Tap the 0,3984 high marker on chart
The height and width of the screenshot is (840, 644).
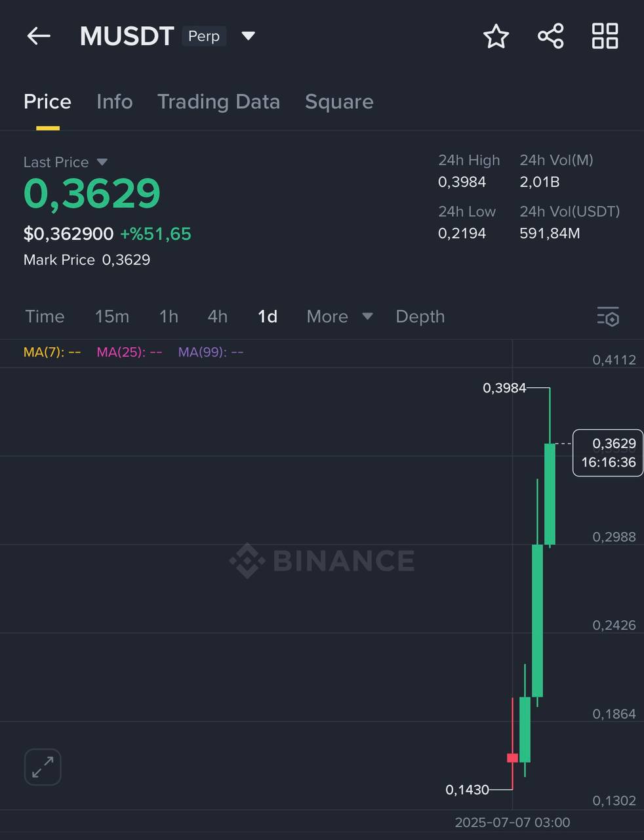[504, 388]
